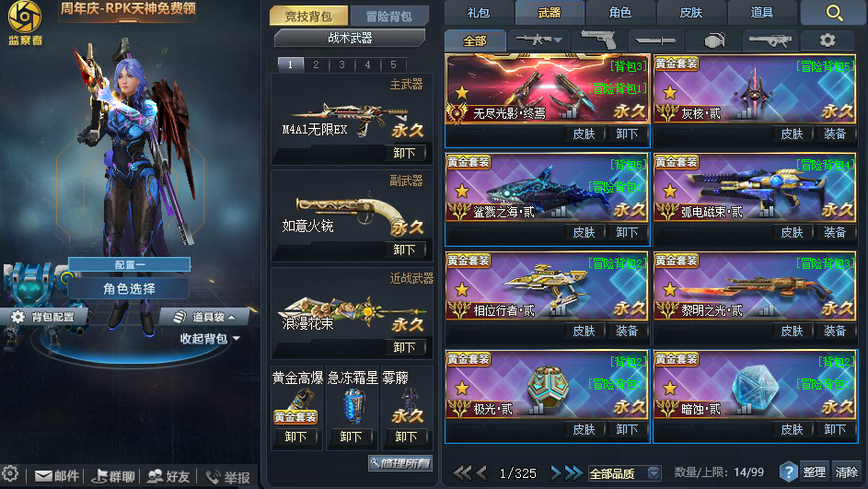This screenshot has width=868, height=489.
Task: Collapse the bag via 收起背包
Action: (x=209, y=338)
